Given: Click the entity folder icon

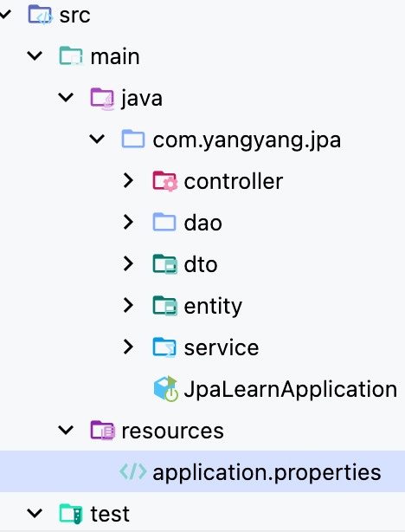Looking at the screenshot, I should point(164,305).
